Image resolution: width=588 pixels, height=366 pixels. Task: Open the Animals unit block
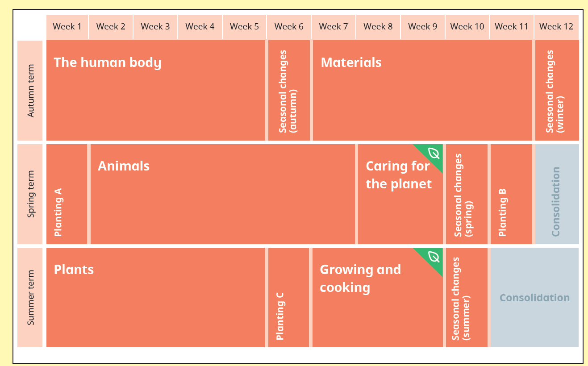point(223,194)
